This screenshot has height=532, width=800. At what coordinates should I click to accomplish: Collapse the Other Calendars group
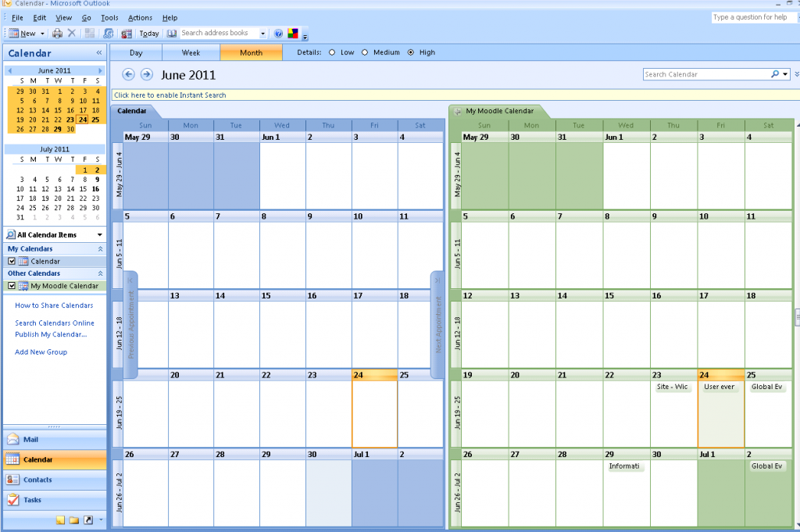(x=100, y=273)
